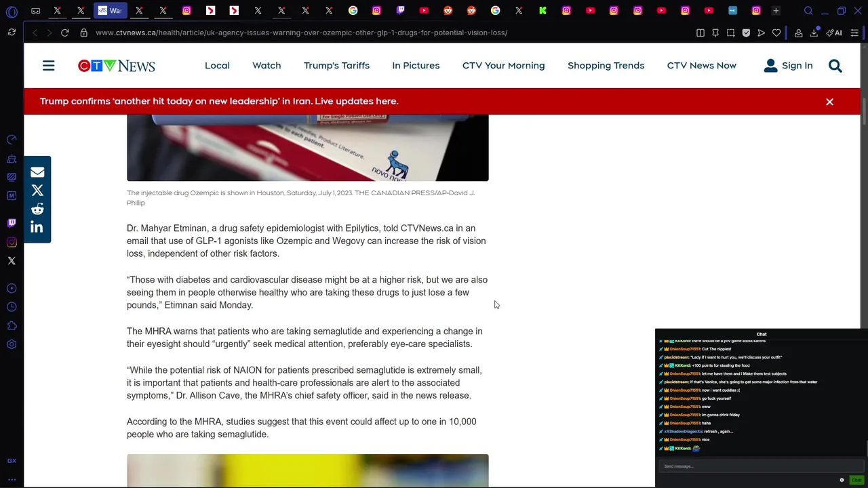This screenshot has height=488, width=868.
Task: Open CTV News Now nav item
Action: [x=701, y=66]
